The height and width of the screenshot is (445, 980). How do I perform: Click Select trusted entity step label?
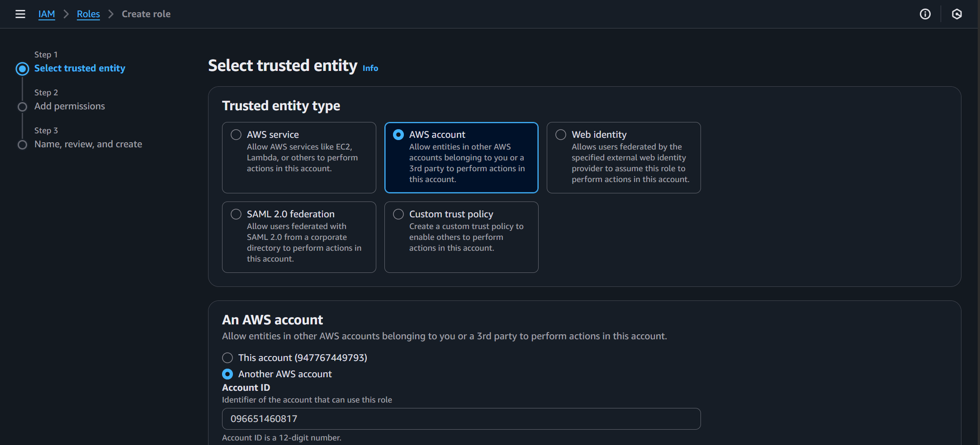click(80, 68)
